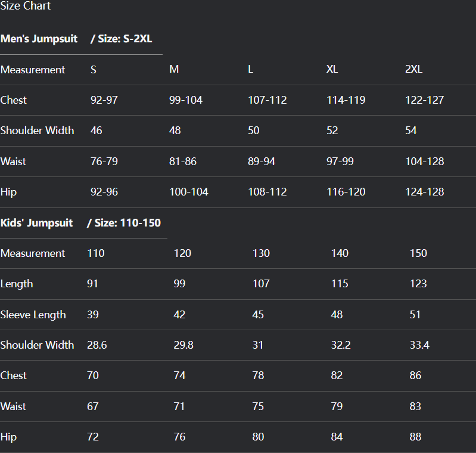Click the men's chest value 92-97
The width and height of the screenshot is (476, 453).
click(x=104, y=100)
